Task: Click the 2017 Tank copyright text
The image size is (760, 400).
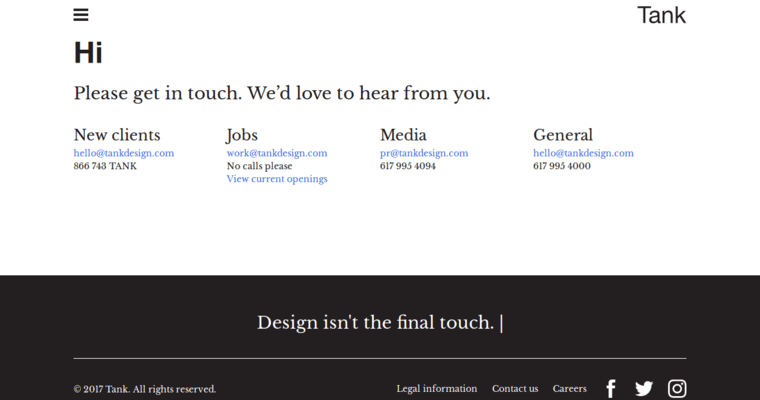Action: coord(145,389)
